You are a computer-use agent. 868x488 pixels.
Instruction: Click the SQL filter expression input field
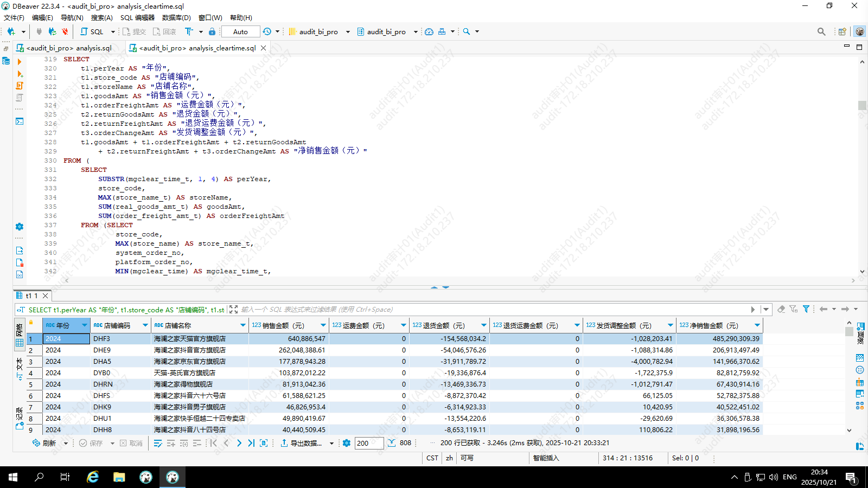tap(488, 310)
